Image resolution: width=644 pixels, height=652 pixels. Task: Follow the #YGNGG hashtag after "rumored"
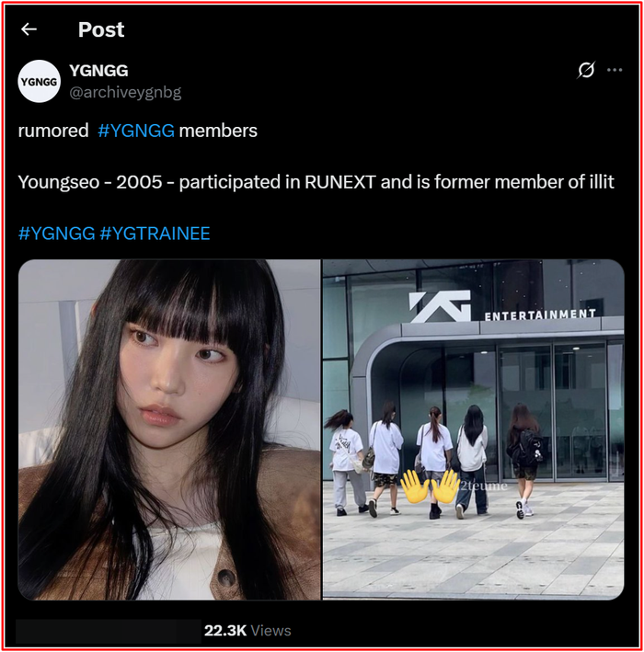[x=136, y=131]
